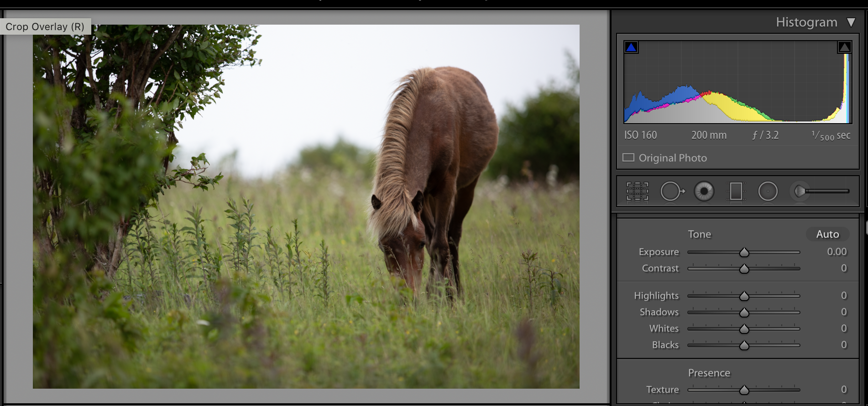Viewport: 868px width, 406px height.
Task: Click the Highlights slider handle
Action: (x=744, y=296)
